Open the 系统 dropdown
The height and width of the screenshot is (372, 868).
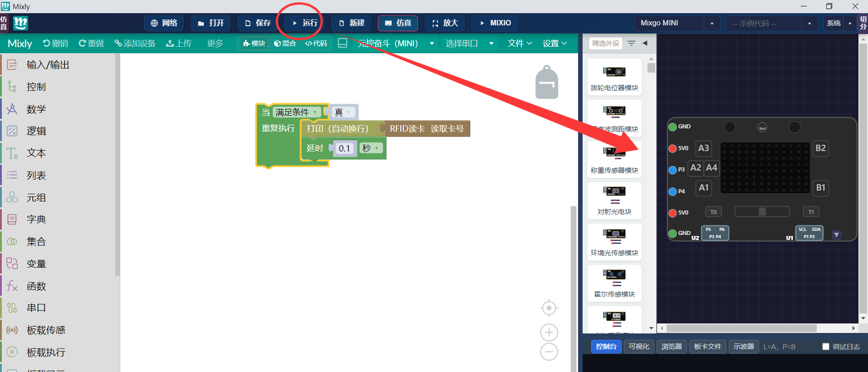[x=839, y=23]
